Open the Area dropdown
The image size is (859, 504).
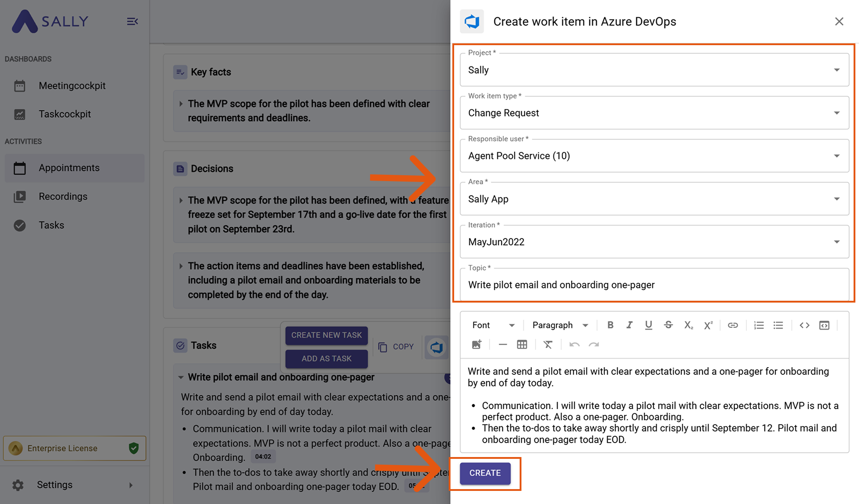[x=654, y=199]
